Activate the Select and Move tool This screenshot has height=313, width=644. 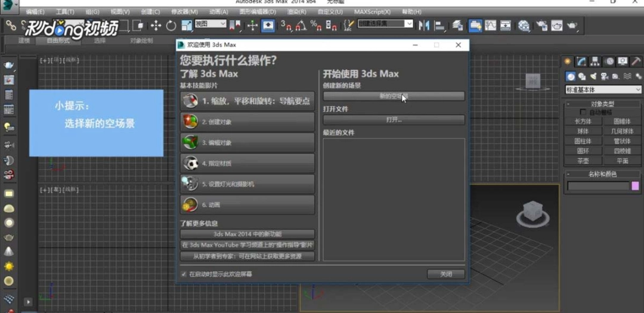click(x=156, y=26)
